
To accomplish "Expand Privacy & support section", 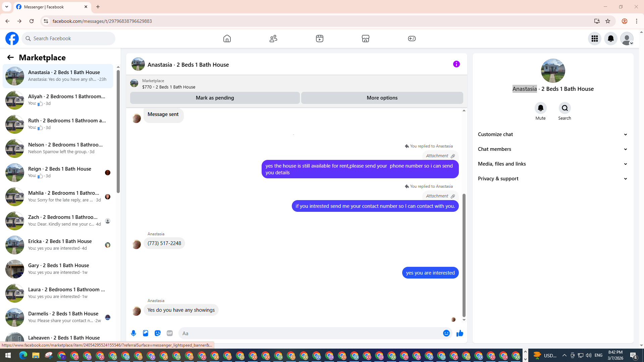I will tap(553, 179).
